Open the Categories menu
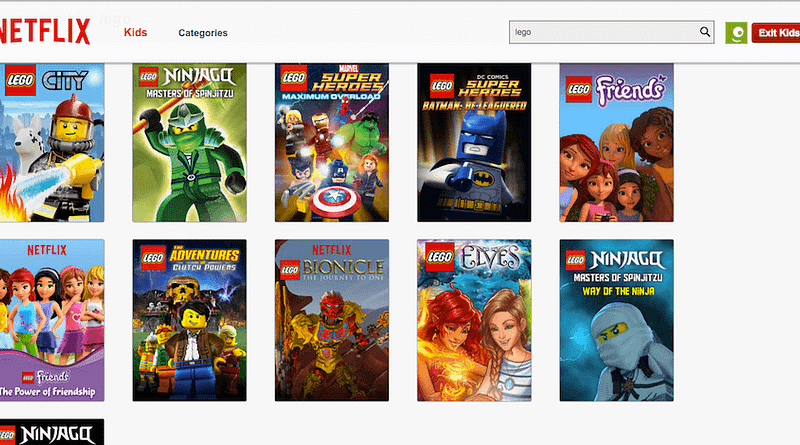800x445 pixels. pos(203,33)
